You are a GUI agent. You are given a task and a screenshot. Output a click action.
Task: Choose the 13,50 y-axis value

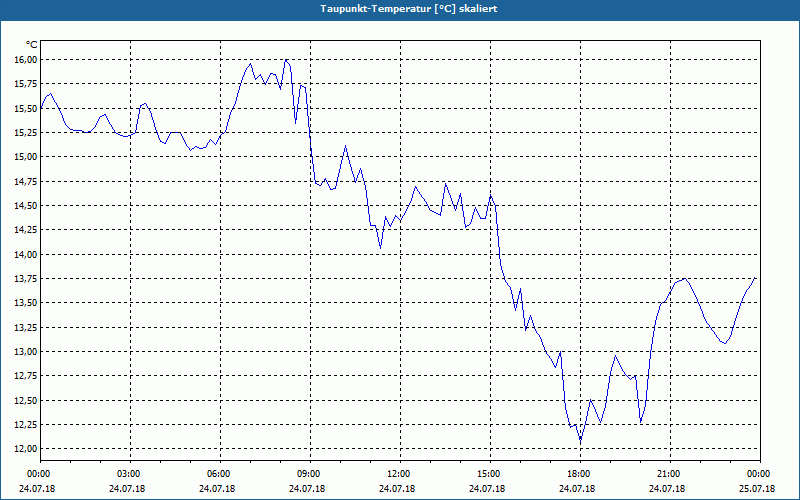[x=24, y=303]
